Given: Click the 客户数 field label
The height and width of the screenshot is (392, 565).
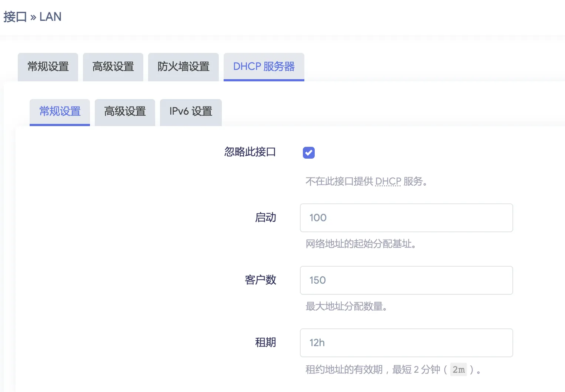Looking at the screenshot, I should 260,280.
